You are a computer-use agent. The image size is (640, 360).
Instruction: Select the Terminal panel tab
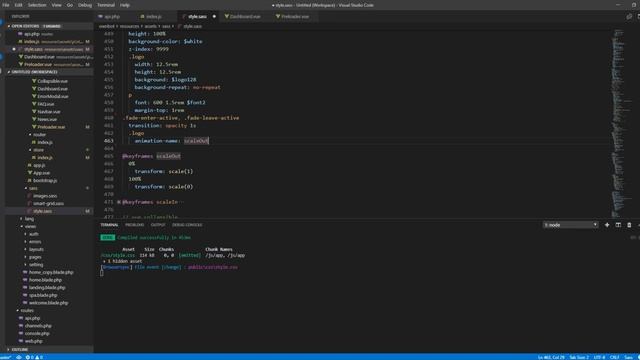click(109, 225)
